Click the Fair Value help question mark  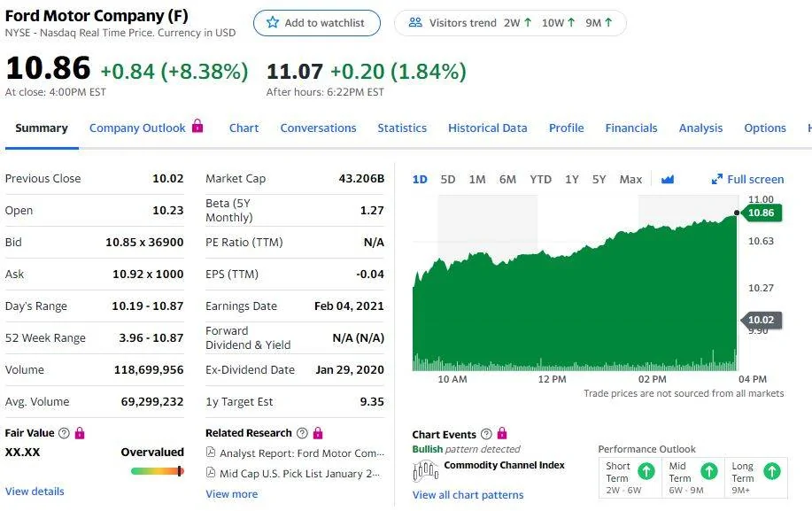(64, 433)
